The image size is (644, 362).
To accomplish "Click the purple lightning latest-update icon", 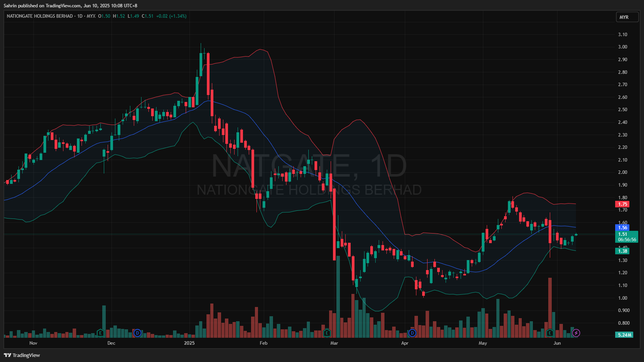I will point(576,333).
